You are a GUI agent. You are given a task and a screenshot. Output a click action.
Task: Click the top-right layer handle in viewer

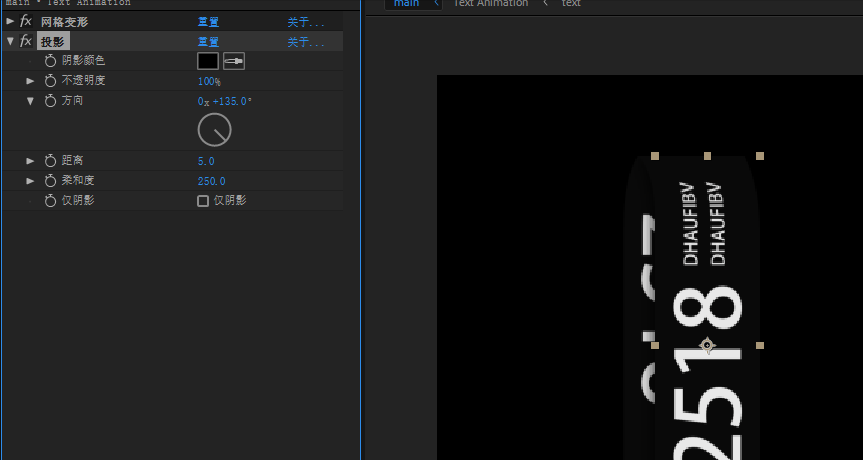click(760, 156)
